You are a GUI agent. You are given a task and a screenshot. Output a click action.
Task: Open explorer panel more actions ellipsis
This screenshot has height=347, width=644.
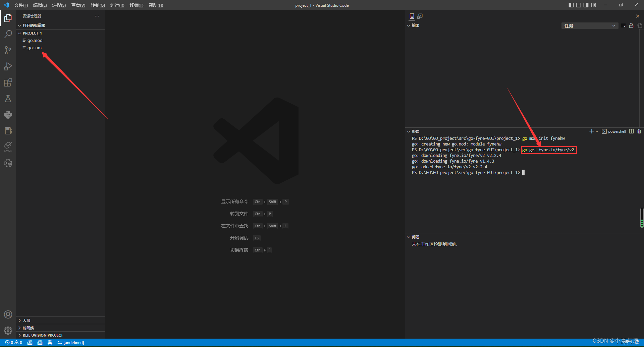(x=97, y=16)
